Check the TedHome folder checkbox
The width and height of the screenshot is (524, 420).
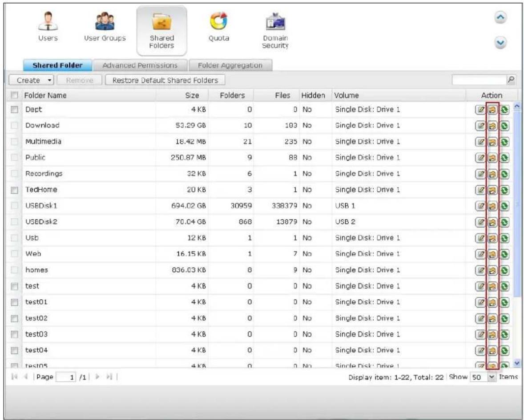(14, 190)
